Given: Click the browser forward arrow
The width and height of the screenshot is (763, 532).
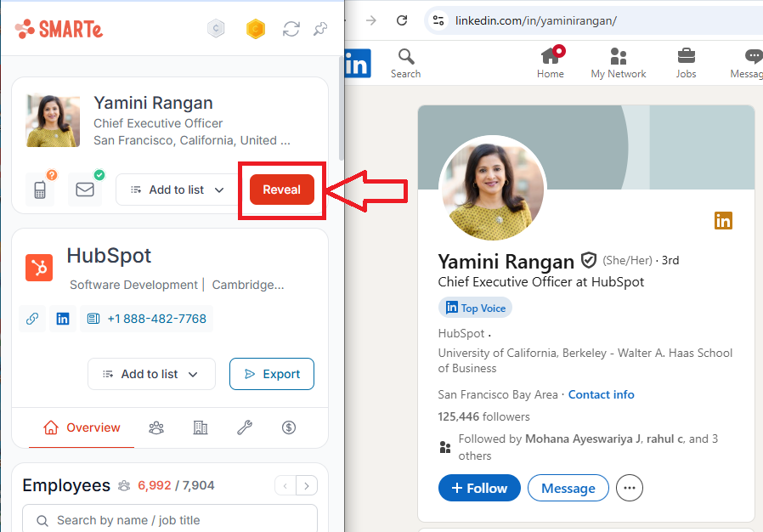Looking at the screenshot, I should coord(370,20).
